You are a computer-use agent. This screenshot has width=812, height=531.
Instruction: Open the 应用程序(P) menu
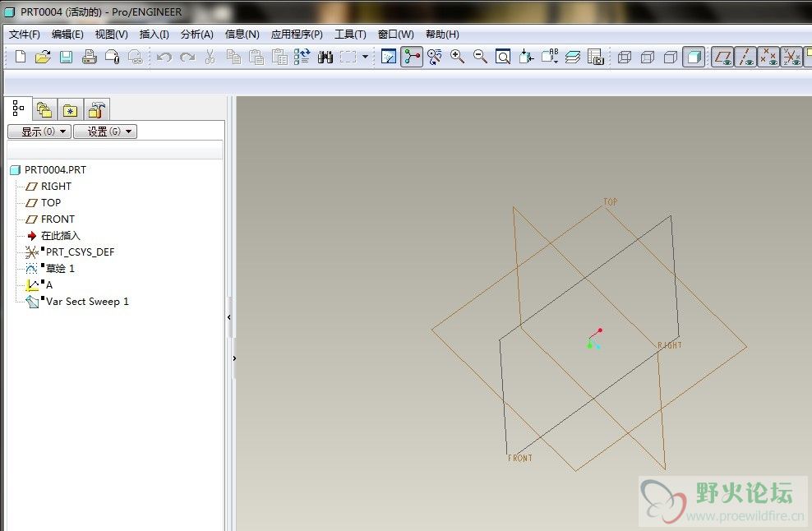pyautogui.click(x=297, y=35)
